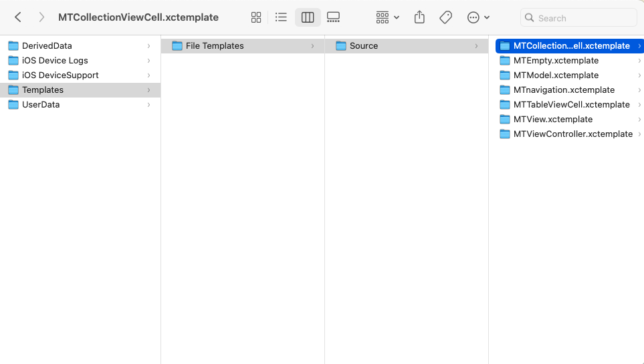Viewport: 644px width, 364px height.
Task: Click the MTEmpty.xctemplate folder icon
Action: pos(505,60)
